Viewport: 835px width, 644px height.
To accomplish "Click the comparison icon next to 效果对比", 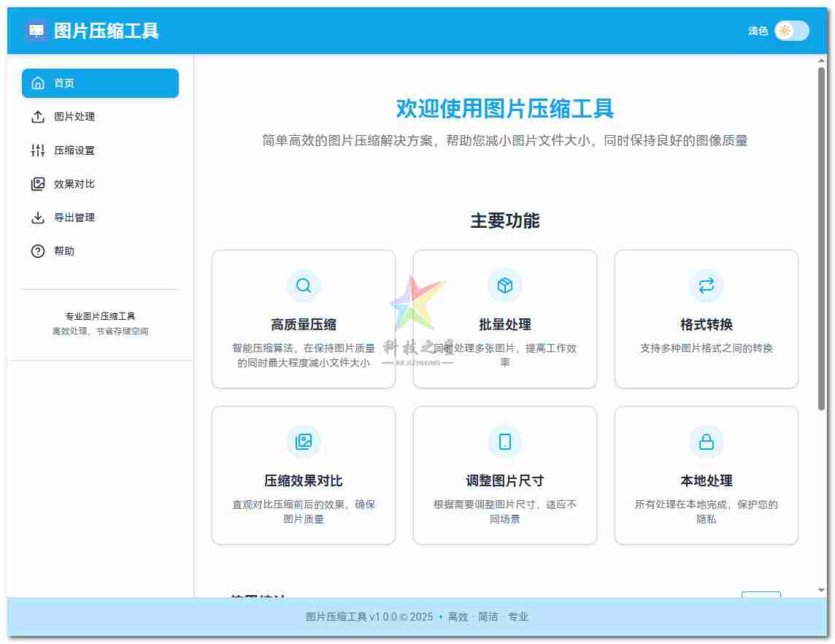I will point(38,184).
